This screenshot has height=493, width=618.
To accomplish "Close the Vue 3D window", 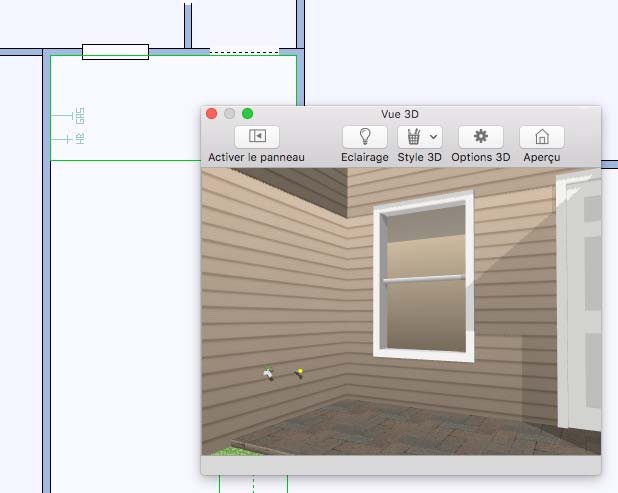I will click(x=212, y=114).
